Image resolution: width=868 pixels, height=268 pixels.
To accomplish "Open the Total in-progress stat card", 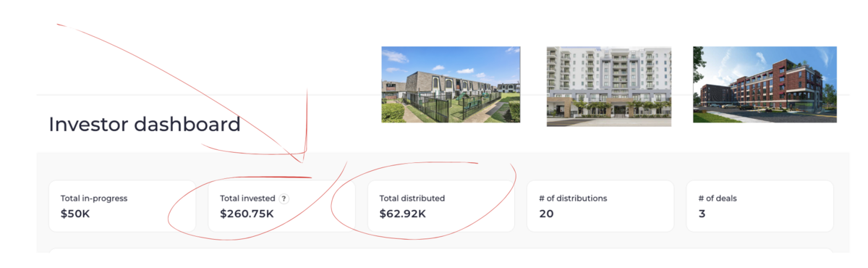I will (x=122, y=206).
